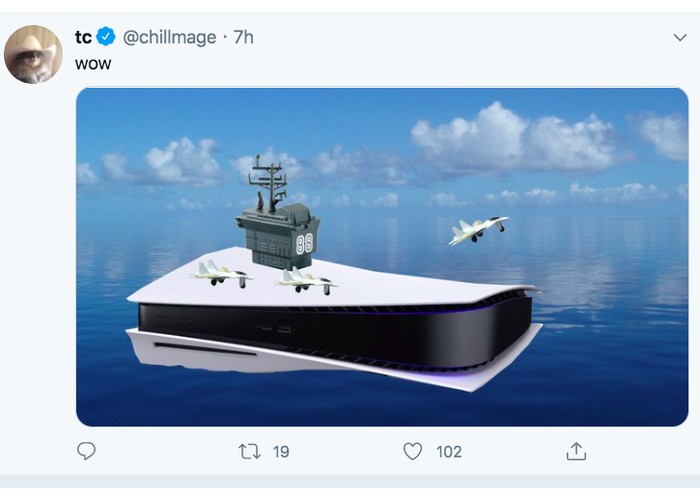This screenshot has width=700, height=496.
Task: Click the tweet text "wow"
Action: (x=93, y=64)
